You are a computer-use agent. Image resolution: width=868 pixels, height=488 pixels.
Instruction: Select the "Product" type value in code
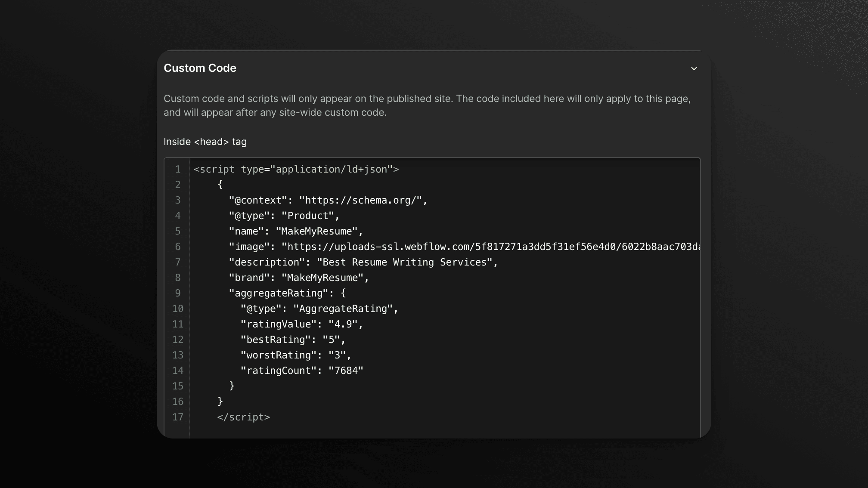pos(309,215)
